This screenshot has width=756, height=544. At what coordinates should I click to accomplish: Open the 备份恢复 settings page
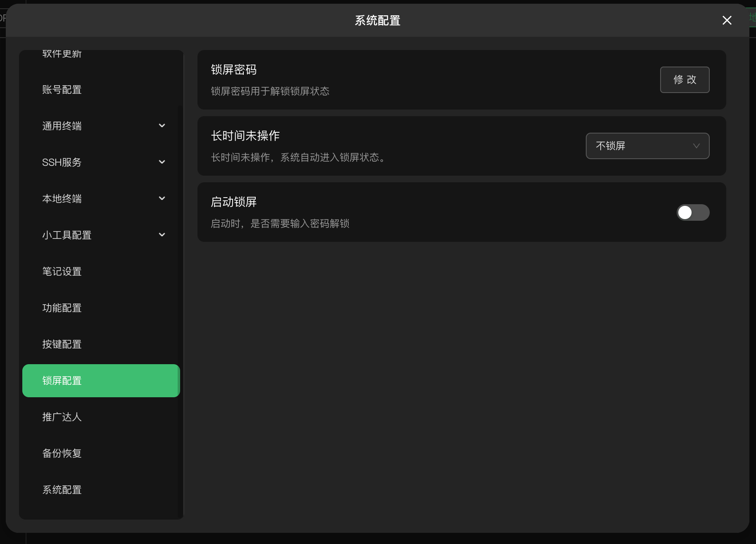[x=62, y=453]
